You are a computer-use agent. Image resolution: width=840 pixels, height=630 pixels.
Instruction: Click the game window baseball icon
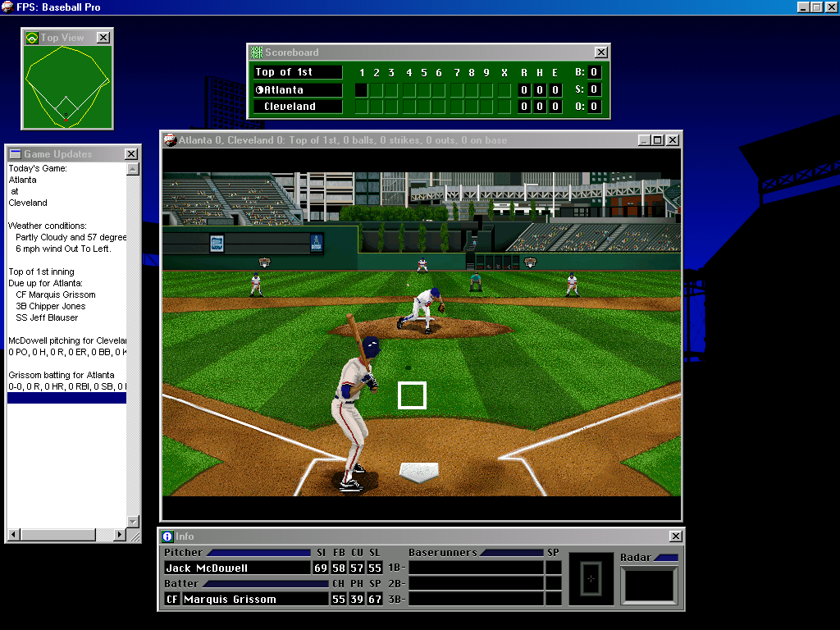tap(171, 139)
